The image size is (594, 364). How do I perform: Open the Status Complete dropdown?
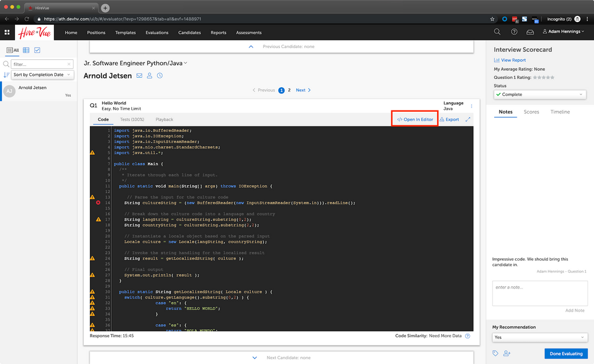(x=539, y=94)
